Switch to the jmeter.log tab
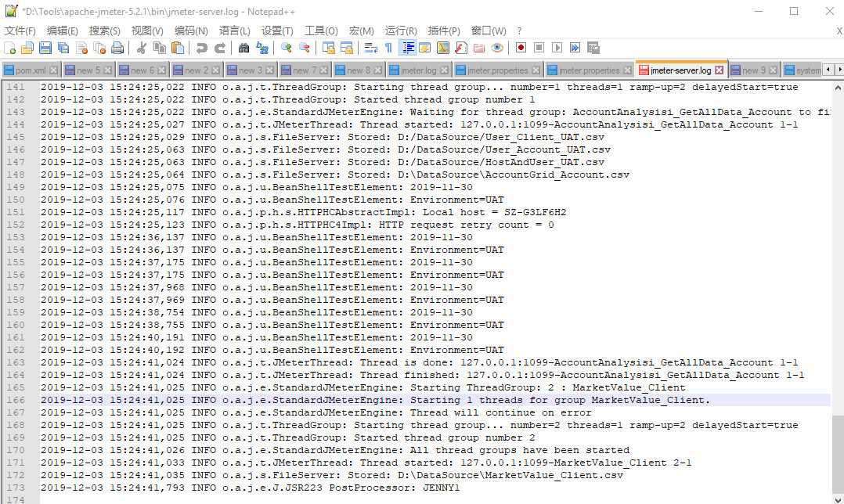 click(418, 70)
